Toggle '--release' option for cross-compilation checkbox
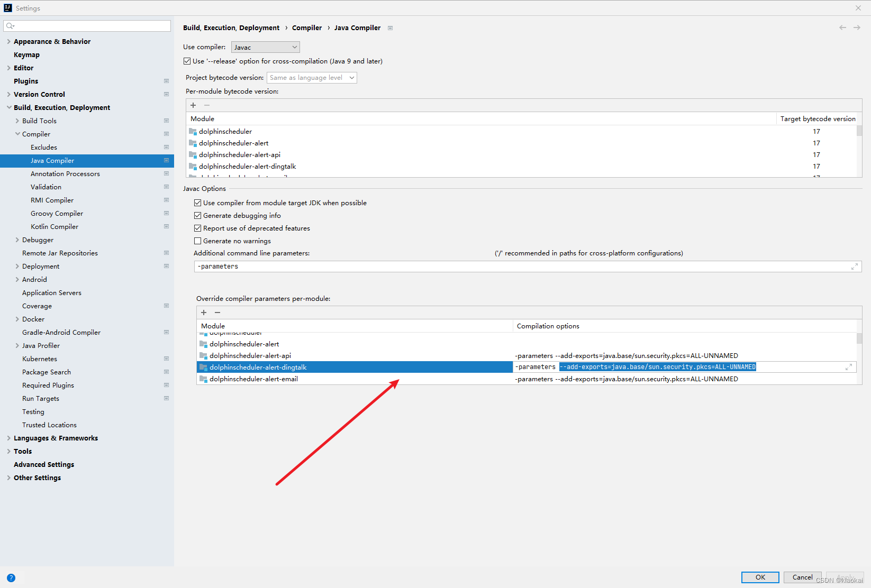 click(x=187, y=61)
